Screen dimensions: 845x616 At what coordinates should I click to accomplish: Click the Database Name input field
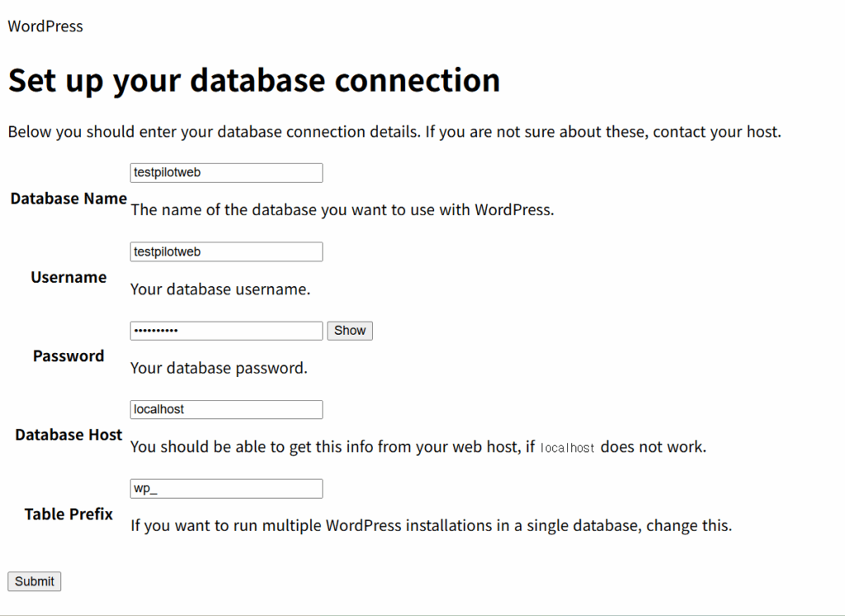pyautogui.click(x=226, y=173)
